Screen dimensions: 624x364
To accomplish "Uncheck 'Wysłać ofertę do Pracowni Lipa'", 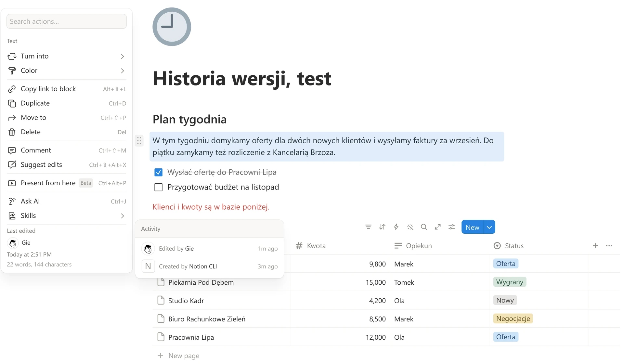I will click(x=158, y=172).
